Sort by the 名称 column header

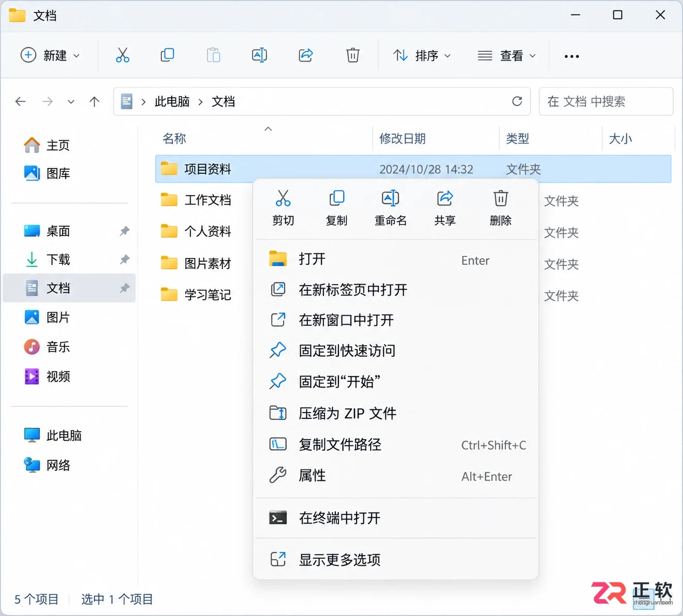click(174, 139)
